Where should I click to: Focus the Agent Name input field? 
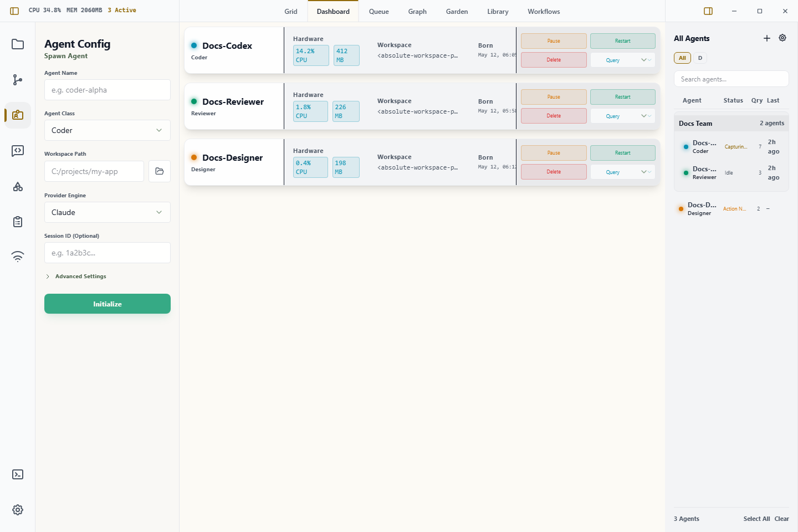click(x=108, y=90)
